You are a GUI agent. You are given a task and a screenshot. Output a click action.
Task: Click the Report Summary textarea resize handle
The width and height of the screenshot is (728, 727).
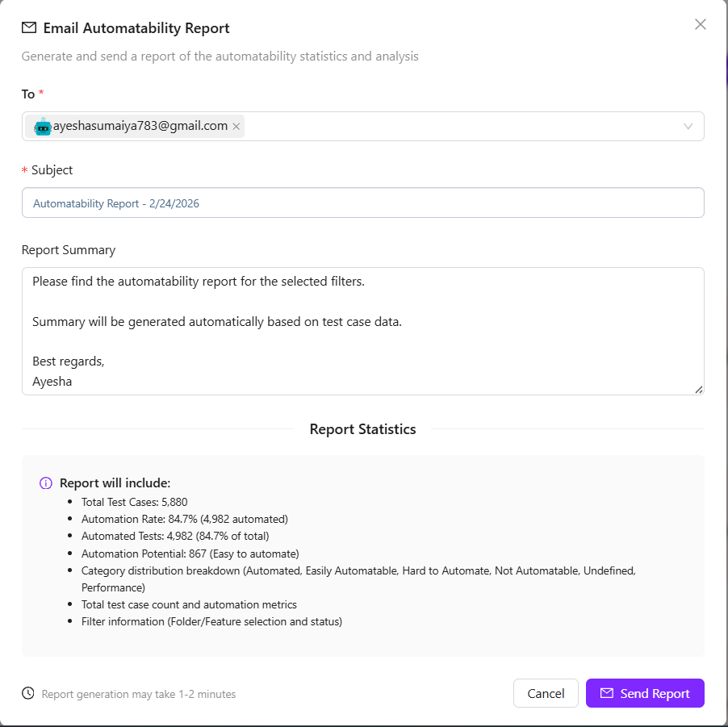pos(699,390)
